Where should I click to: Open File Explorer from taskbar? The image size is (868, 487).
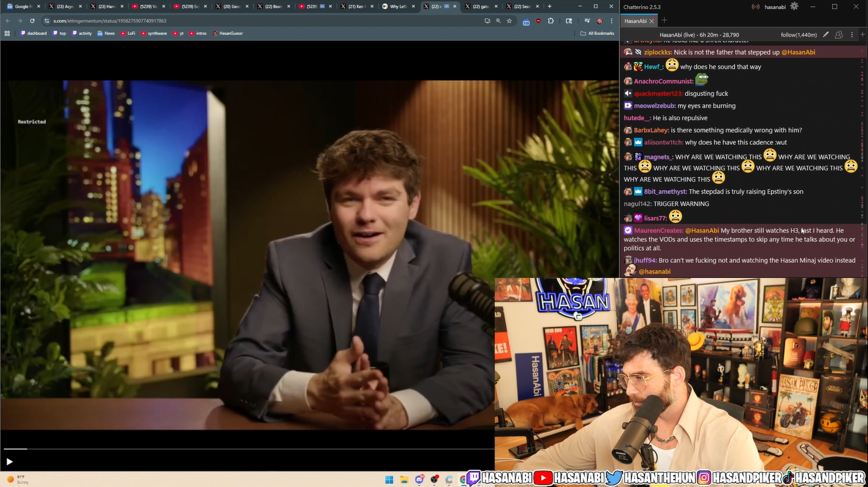tap(404, 479)
